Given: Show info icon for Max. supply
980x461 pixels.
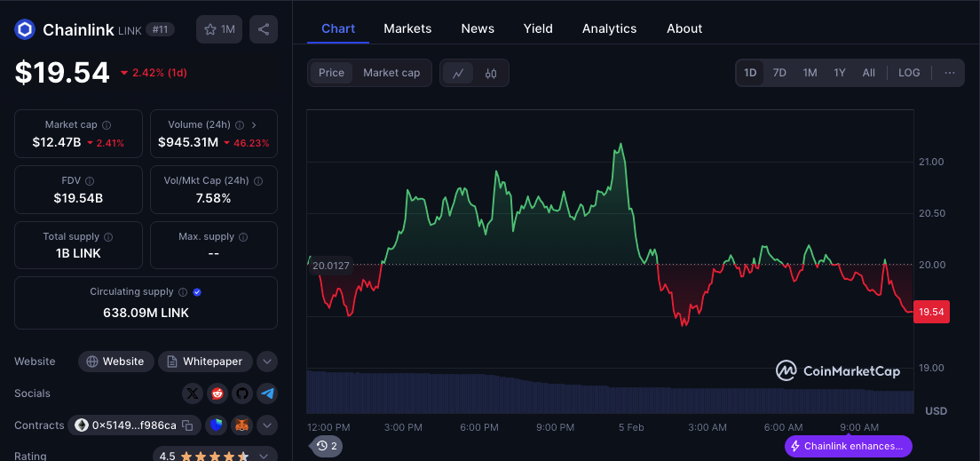Looking at the screenshot, I should [x=243, y=237].
